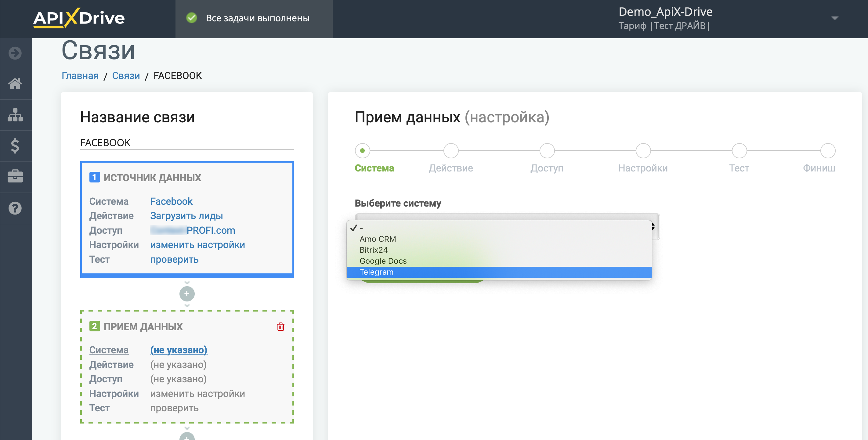Click receiver Действие (не указано) text

click(x=178, y=365)
